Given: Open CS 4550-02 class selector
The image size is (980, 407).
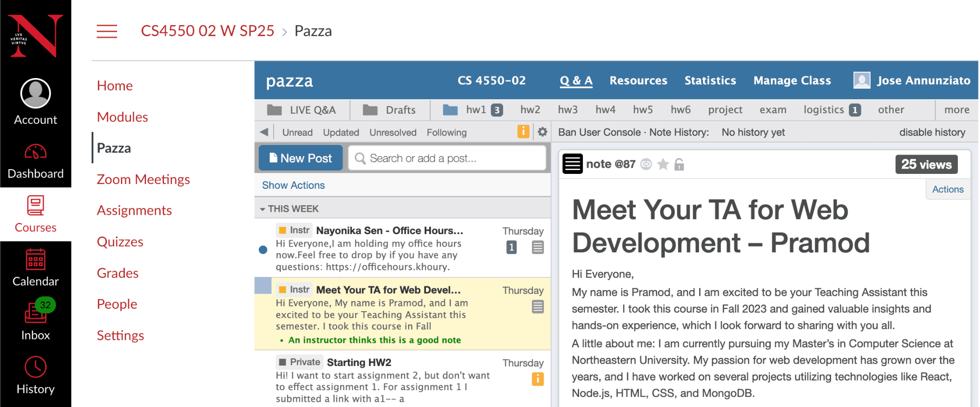Looking at the screenshot, I should pos(491,80).
